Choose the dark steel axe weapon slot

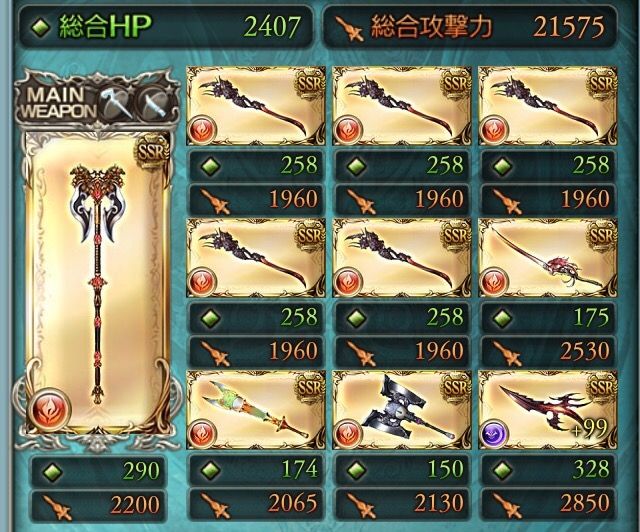click(402, 410)
